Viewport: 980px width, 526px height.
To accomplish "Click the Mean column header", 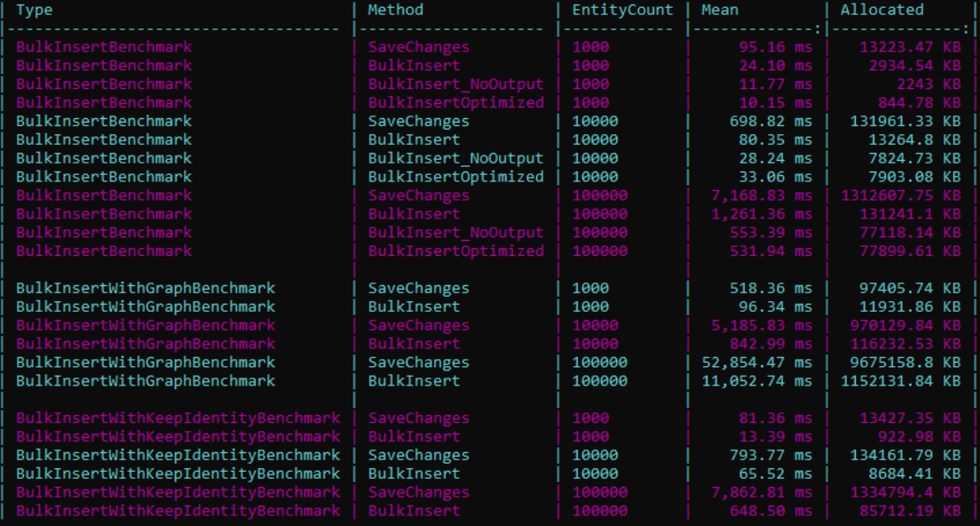I will (720, 10).
